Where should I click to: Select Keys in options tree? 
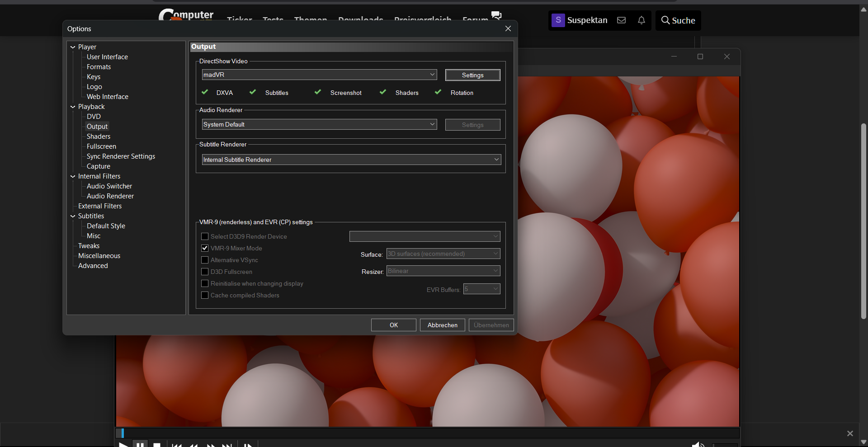pos(94,77)
